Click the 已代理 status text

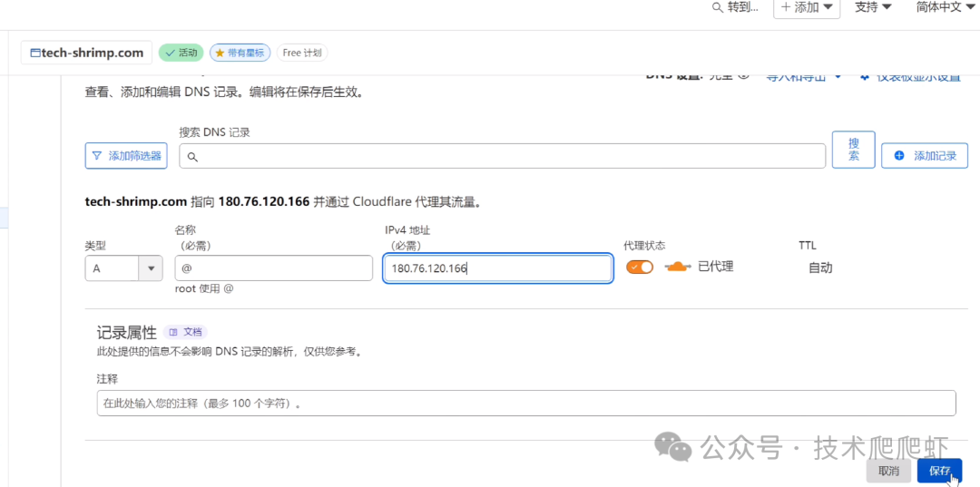tap(716, 267)
